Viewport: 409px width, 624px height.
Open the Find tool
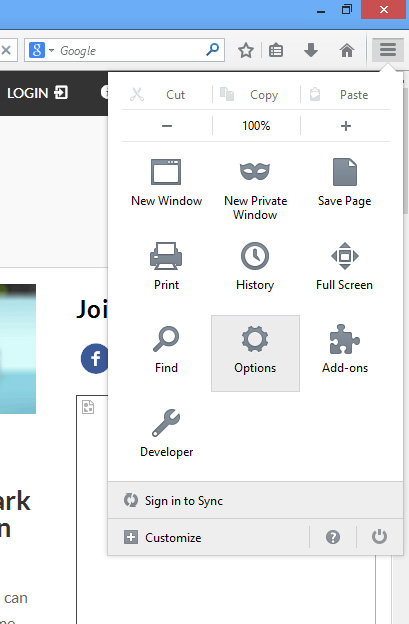(x=166, y=350)
